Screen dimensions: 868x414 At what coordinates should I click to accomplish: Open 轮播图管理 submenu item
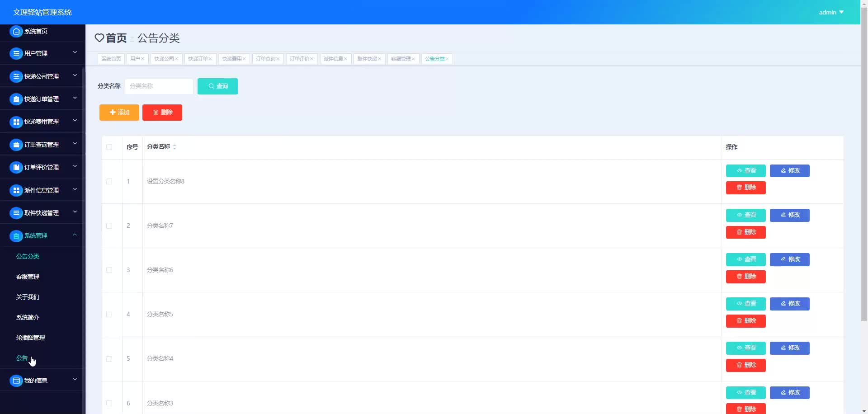click(x=31, y=338)
